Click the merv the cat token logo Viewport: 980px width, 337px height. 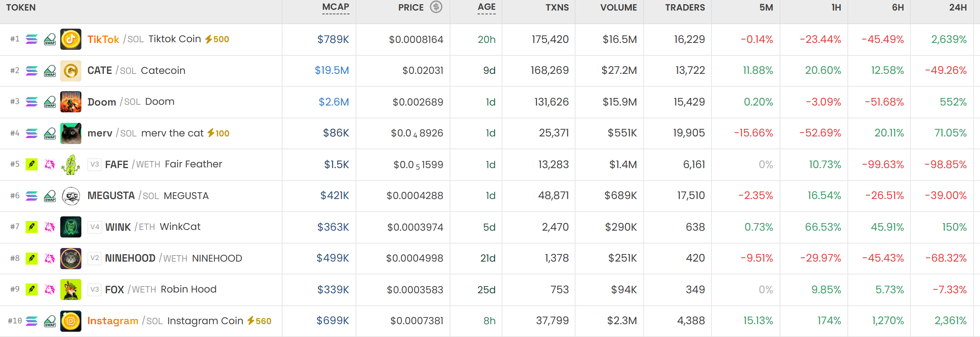point(71,133)
